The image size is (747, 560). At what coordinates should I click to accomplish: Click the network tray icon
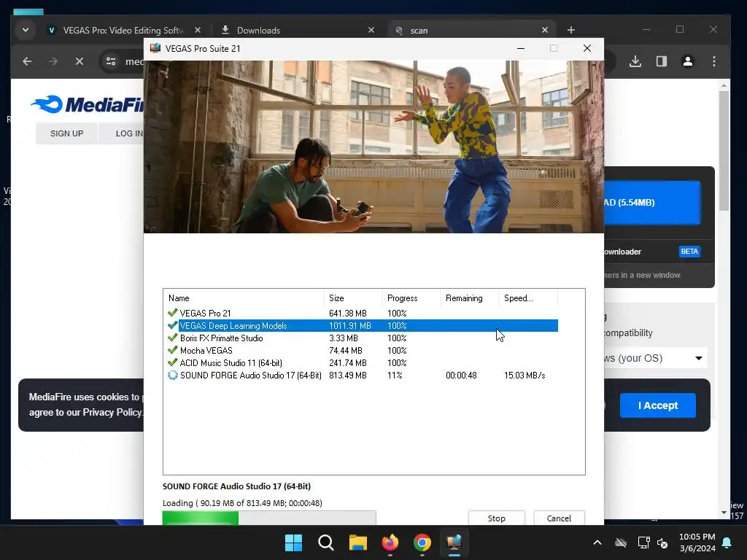(643, 542)
